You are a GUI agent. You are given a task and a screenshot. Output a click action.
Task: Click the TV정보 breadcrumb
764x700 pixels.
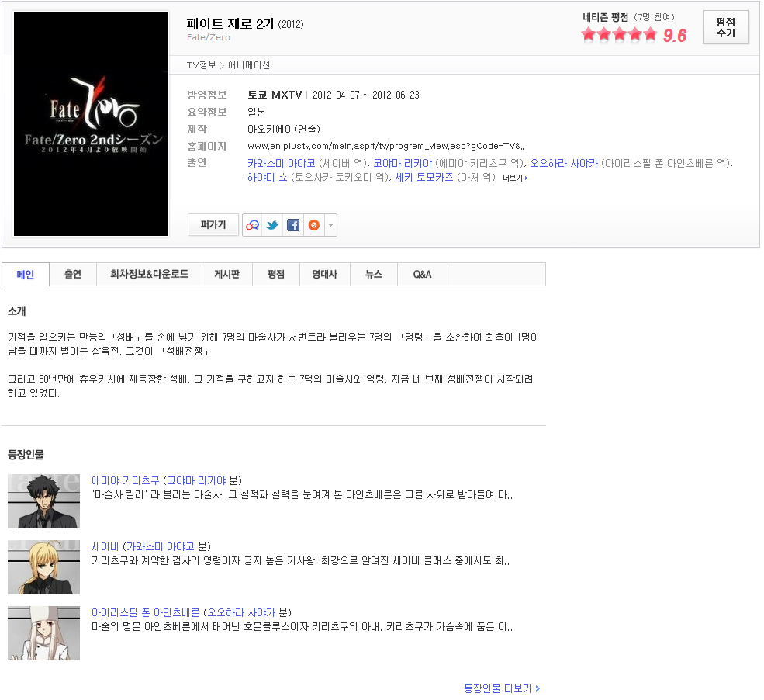[x=201, y=65]
